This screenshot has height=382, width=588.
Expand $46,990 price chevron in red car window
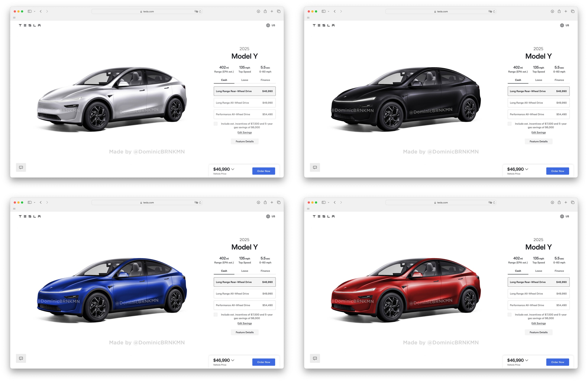click(527, 360)
